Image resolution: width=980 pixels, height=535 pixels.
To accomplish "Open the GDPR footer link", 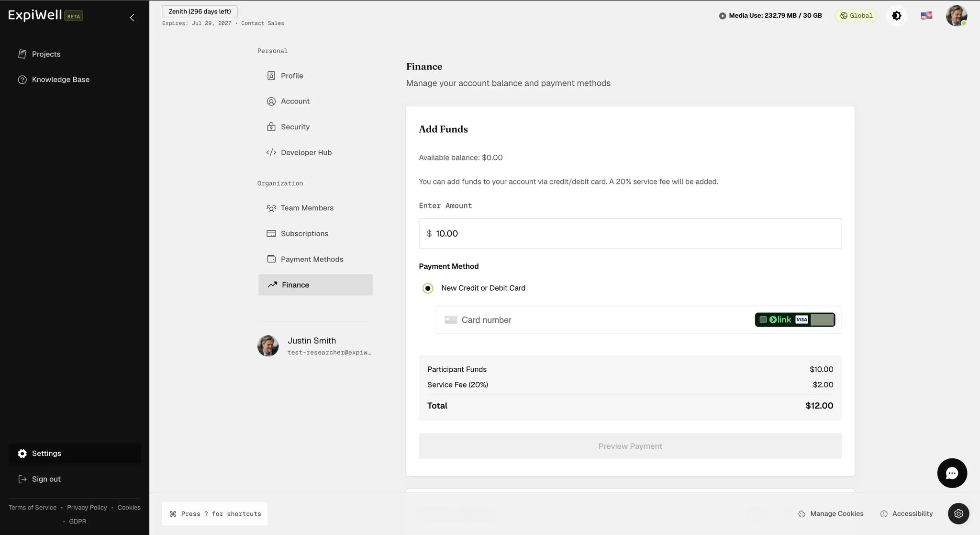I will (x=78, y=522).
